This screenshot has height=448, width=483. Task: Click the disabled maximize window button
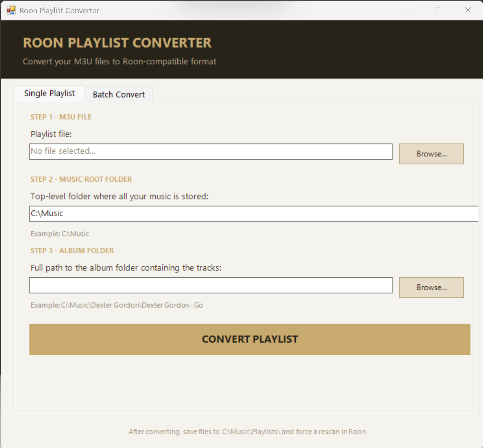(x=438, y=10)
